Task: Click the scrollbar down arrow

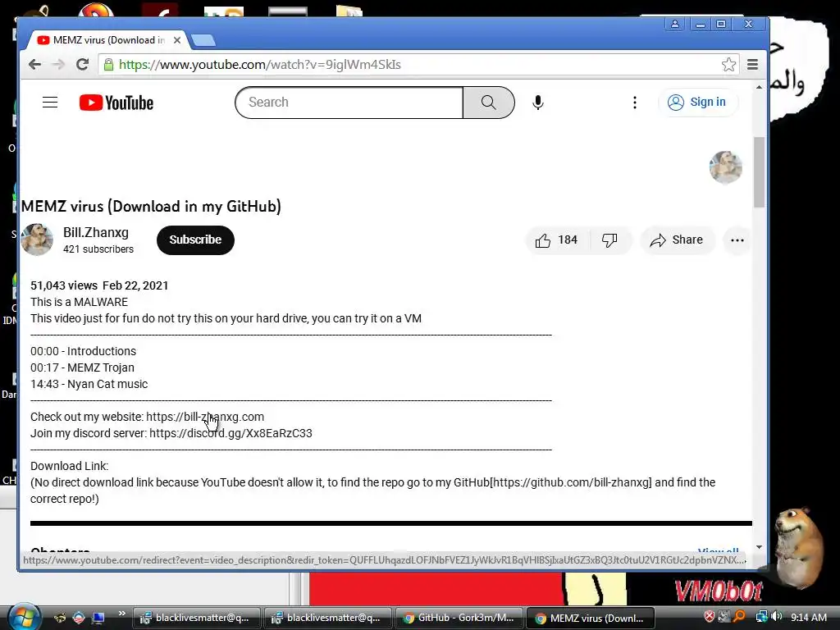Action: click(x=759, y=547)
